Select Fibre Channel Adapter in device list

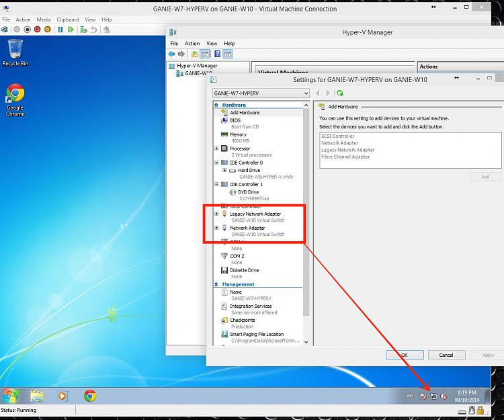coord(345,157)
